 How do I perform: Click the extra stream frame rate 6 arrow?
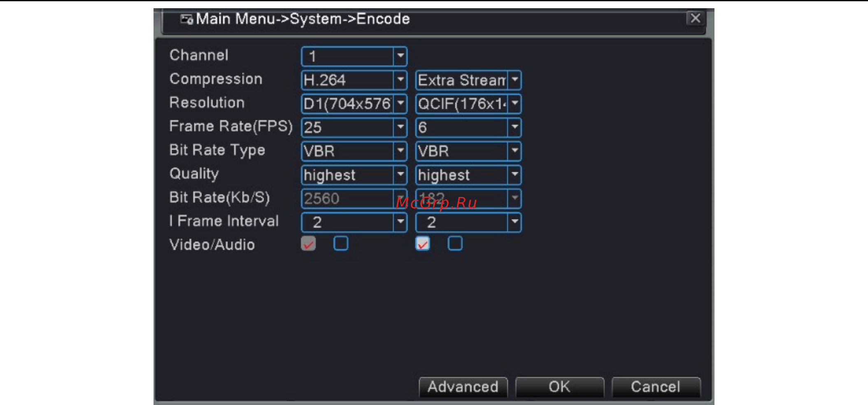(x=514, y=127)
